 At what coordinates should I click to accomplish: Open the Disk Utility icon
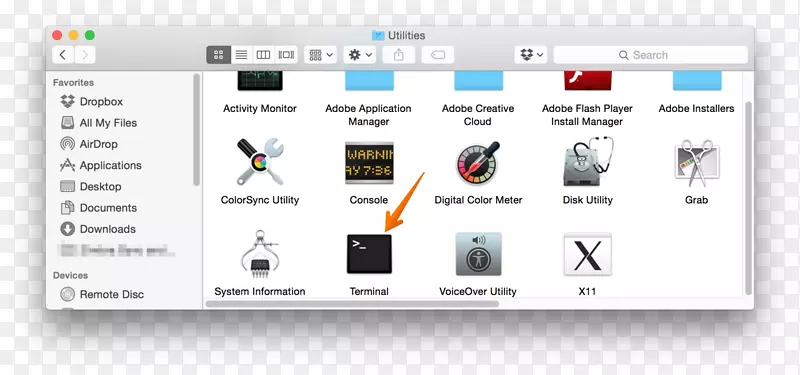588,162
